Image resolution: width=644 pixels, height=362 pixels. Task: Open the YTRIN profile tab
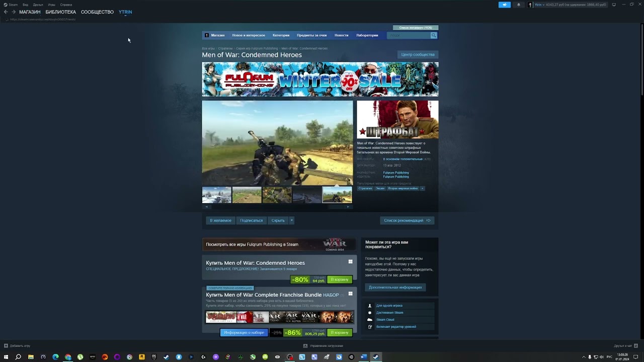[125, 12]
